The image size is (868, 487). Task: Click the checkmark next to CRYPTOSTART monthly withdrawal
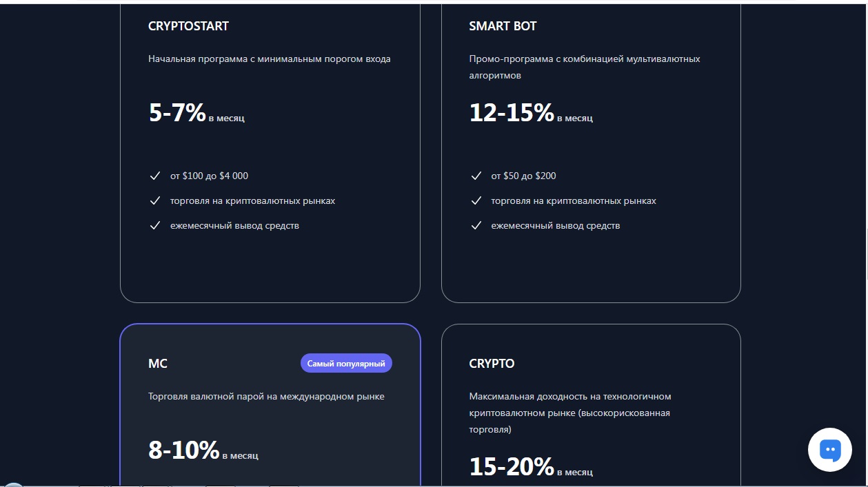pos(155,225)
